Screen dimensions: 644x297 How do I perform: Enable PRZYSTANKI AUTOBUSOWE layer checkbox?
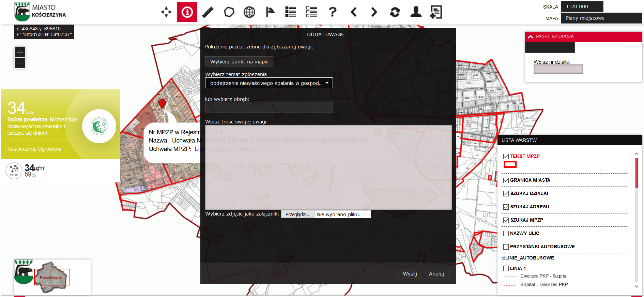[x=506, y=247]
